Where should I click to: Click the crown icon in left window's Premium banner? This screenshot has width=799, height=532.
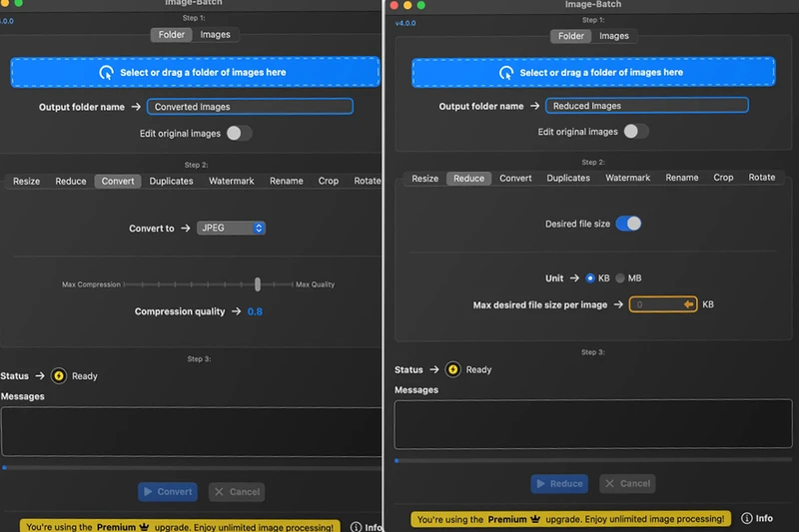click(x=144, y=526)
